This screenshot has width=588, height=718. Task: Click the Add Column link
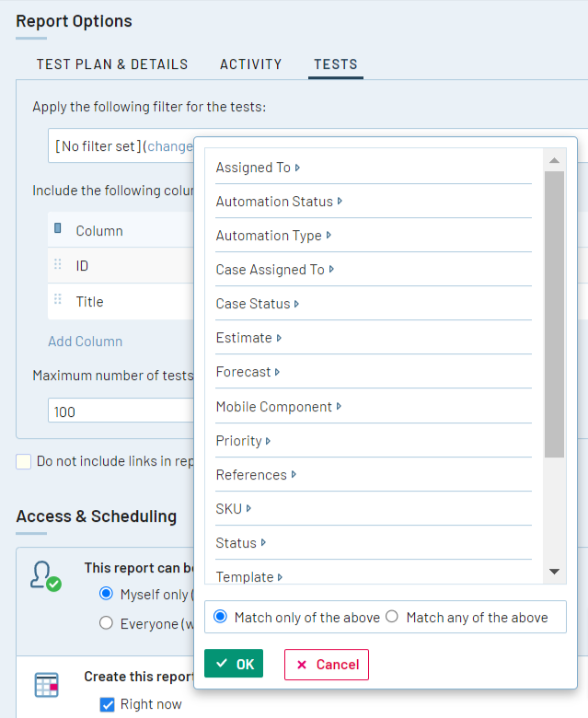click(x=85, y=342)
